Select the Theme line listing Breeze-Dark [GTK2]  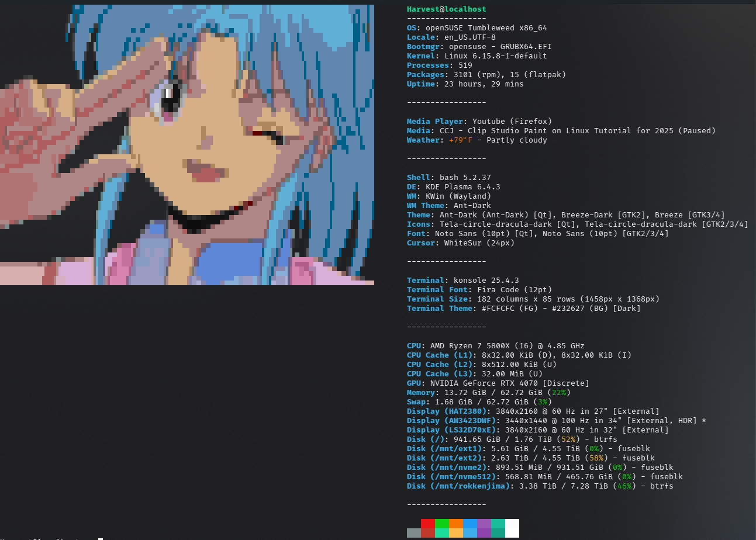pos(566,215)
